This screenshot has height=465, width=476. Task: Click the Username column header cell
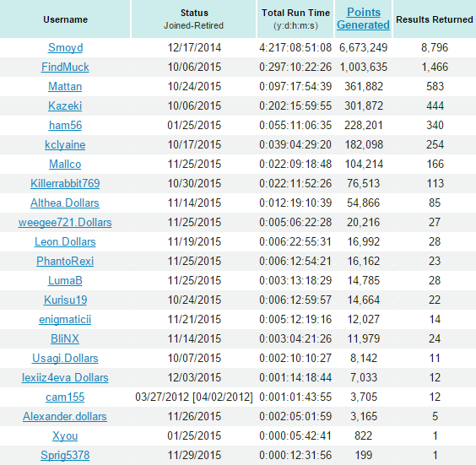coord(65,19)
